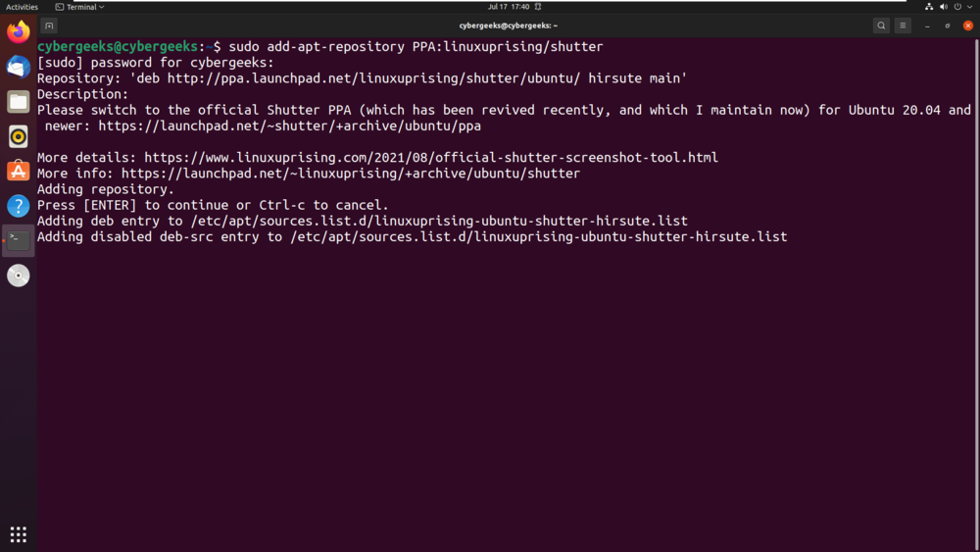Click Activities overview
Viewport: 980px width, 552px height.
point(22,7)
